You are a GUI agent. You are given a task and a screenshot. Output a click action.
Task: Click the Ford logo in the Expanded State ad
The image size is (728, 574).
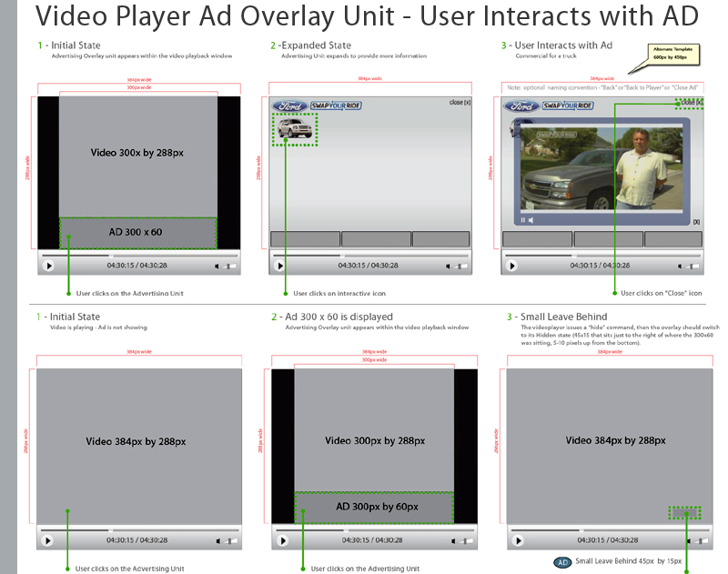[x=289, y=106]
